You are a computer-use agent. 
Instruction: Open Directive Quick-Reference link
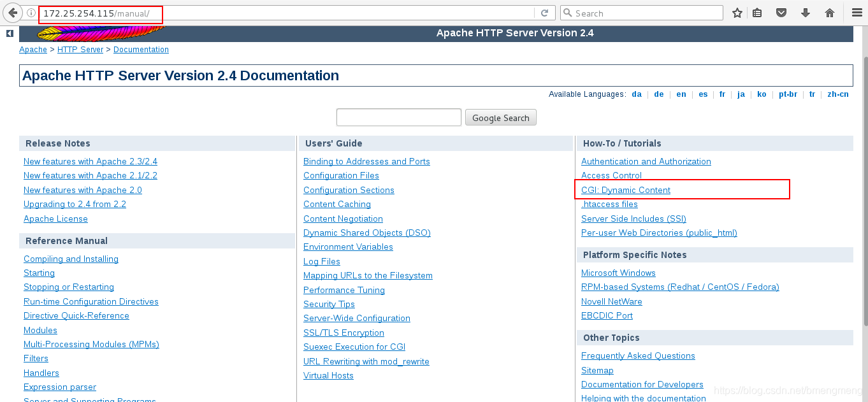76,315
